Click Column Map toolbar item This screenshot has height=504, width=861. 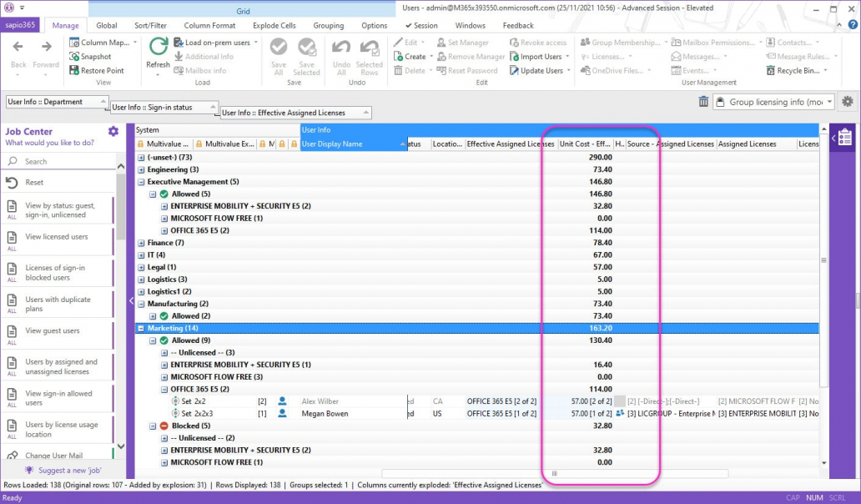[103, 43]
